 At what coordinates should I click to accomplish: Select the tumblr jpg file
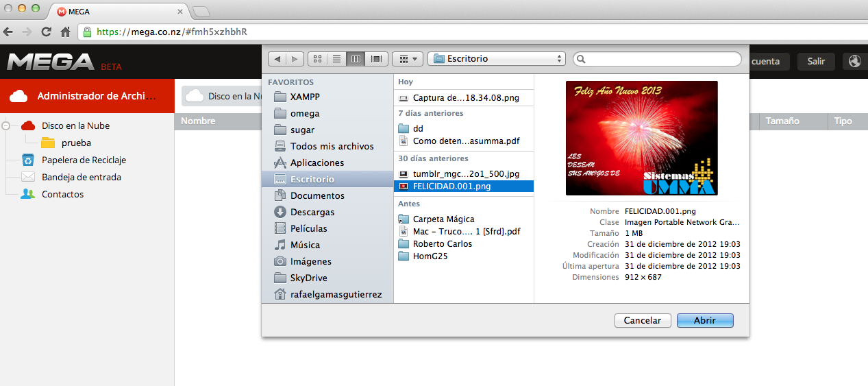(465, 173)
